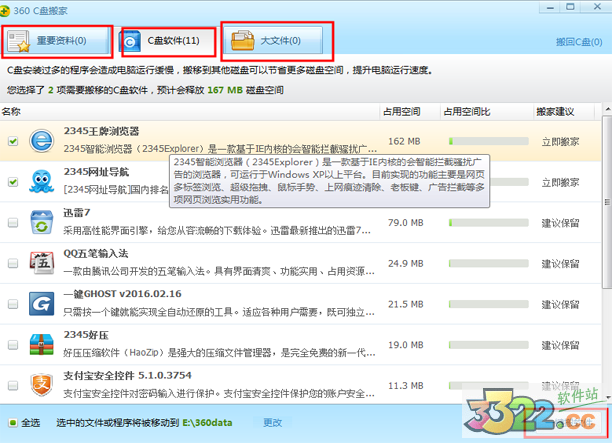This screenshot has width=612, height=443.
Task: Click the 一键GHOST blue G icon
Action: [42, 304]
